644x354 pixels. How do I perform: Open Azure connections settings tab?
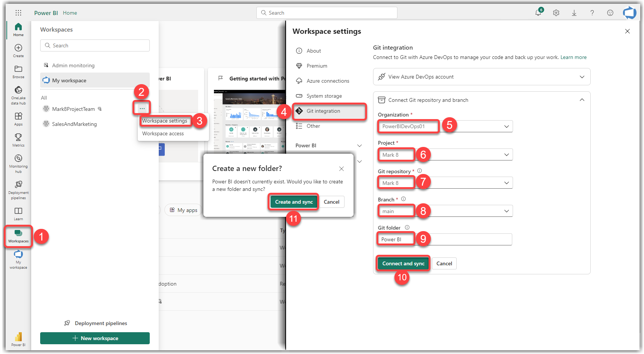328,81
